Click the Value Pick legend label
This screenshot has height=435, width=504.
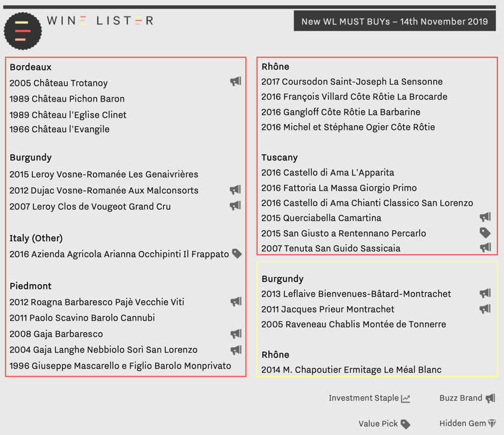pyautogui.click(x=378, y=424)
